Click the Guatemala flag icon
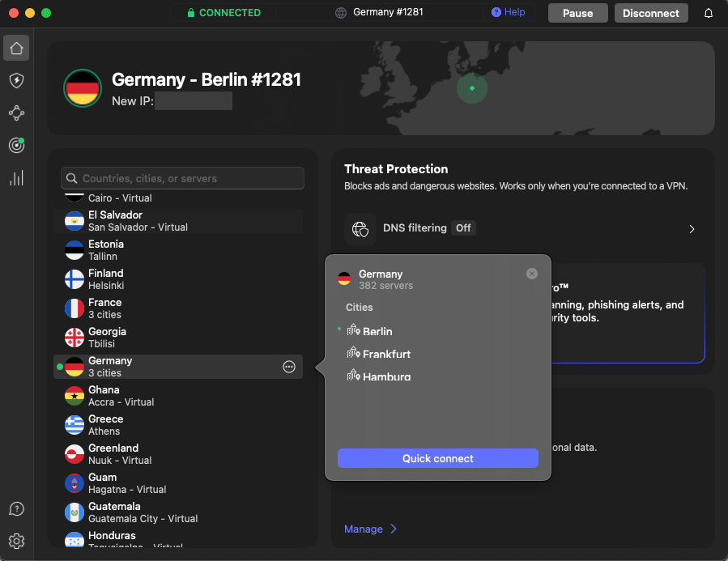Image resolution: width=728 pixels, height=561 pixels. (75, 512)
